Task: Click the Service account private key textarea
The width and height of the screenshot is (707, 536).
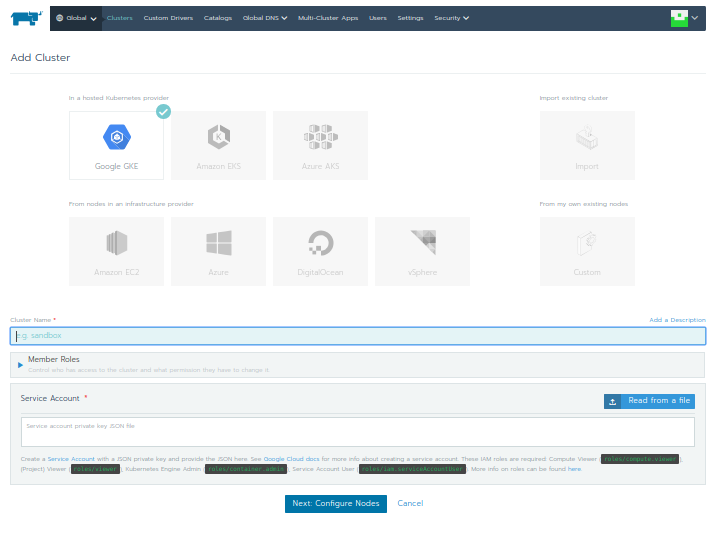Action: (x=358, y=432)
